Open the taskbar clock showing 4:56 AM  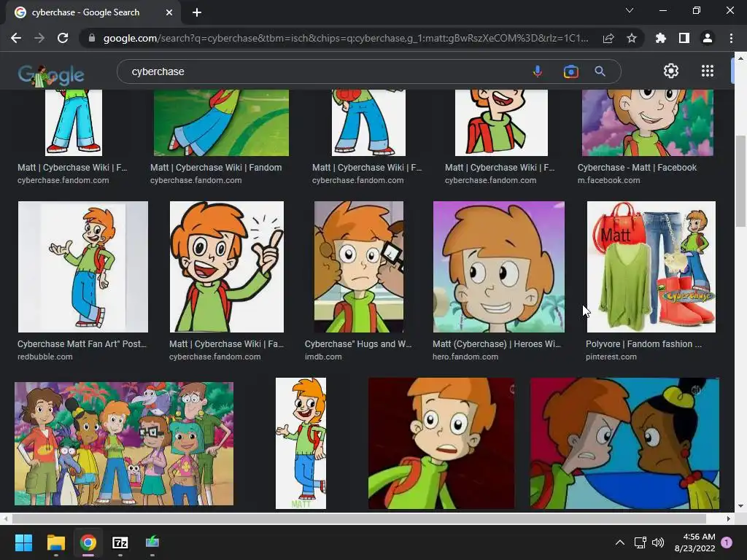tap(695, 542)
